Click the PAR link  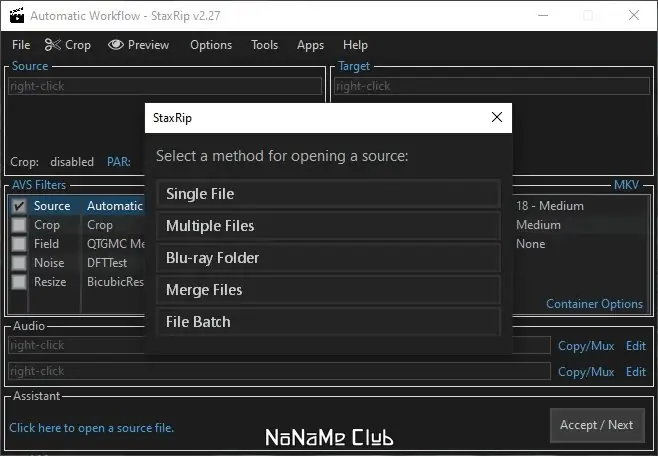pyautogui.click(x=119, y=162)
